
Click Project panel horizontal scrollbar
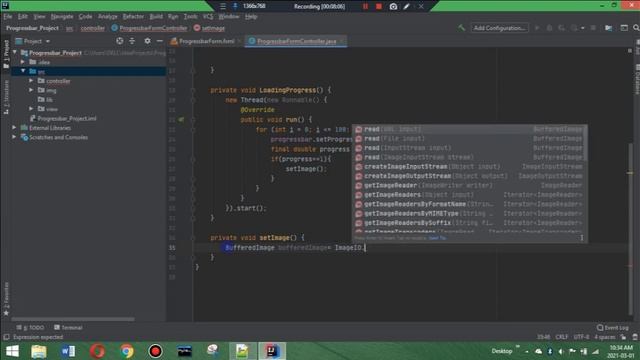[x=73, y=319]
